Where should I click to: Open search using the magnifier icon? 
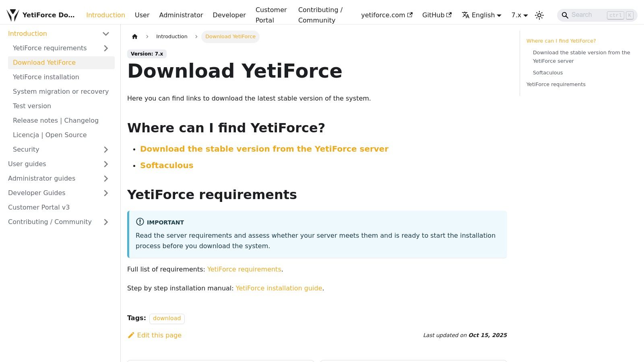(565, 15)
